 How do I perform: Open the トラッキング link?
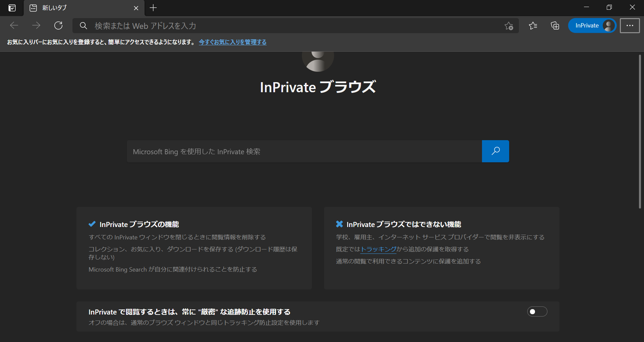coord(378,249)
